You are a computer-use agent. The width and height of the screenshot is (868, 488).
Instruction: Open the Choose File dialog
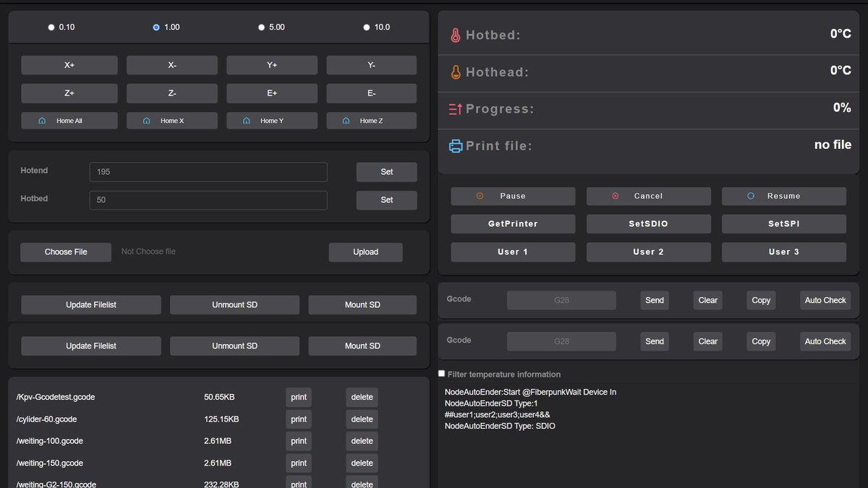tap(66, 252)
